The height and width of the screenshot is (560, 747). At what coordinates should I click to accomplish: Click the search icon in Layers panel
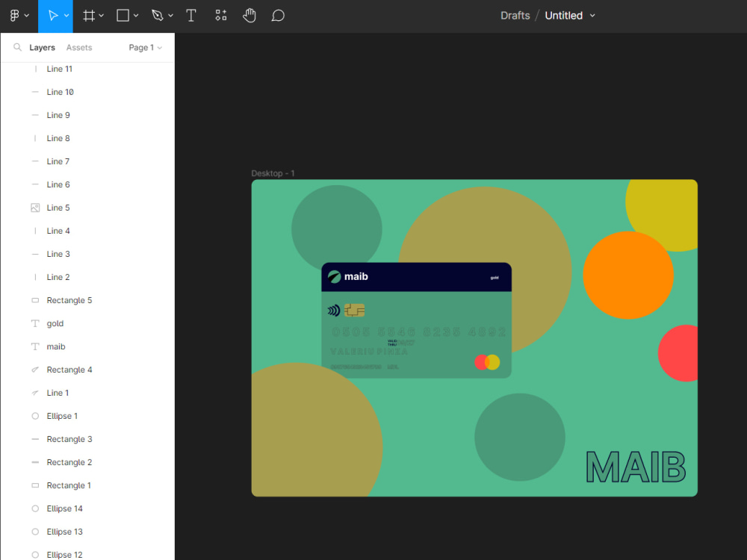[16, 47]
